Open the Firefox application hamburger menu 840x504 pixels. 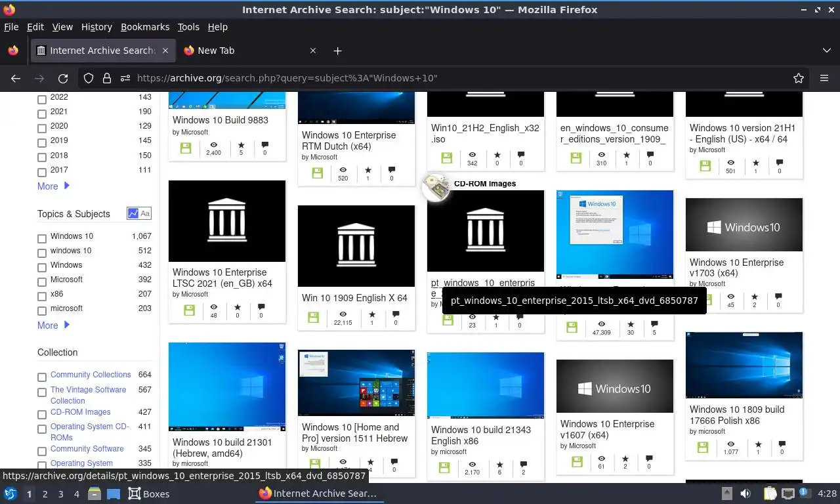coord(824,78)
